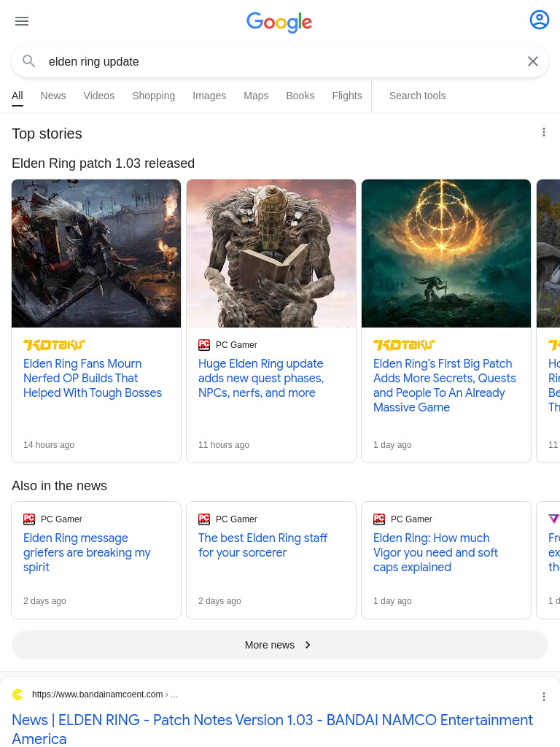Image resolution: width=560 pixels, height=747 pixels.
Task: Click the chevron arrow beside More news
Action: (308, 645)
